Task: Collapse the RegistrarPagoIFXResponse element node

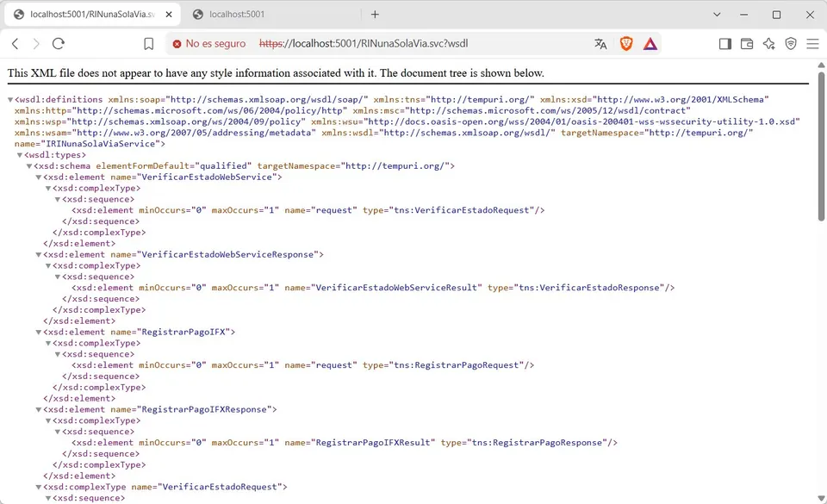Action: point(39,409)
